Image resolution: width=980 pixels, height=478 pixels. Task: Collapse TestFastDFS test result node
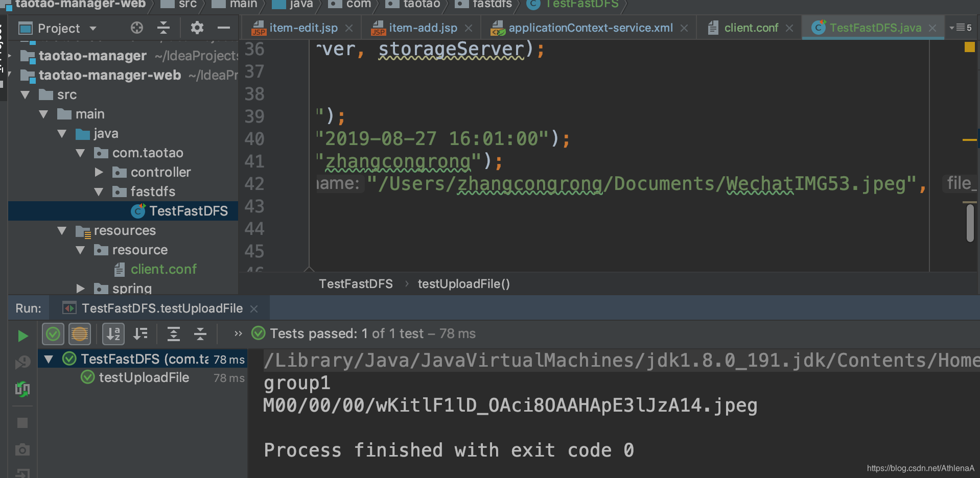point(49,359)
